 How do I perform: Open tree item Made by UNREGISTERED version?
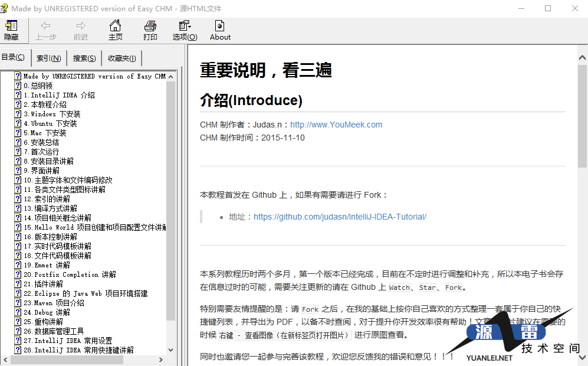[x=94, y=76]
